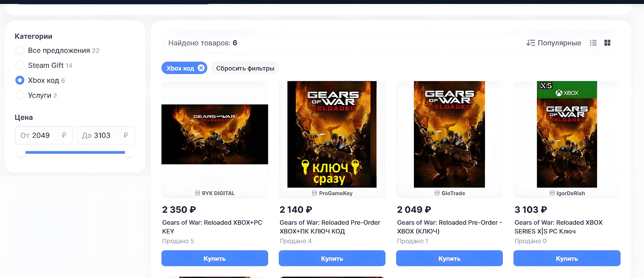Buy the RYK DIGITAL offer for 2 350 ₽

coord(215,258)
